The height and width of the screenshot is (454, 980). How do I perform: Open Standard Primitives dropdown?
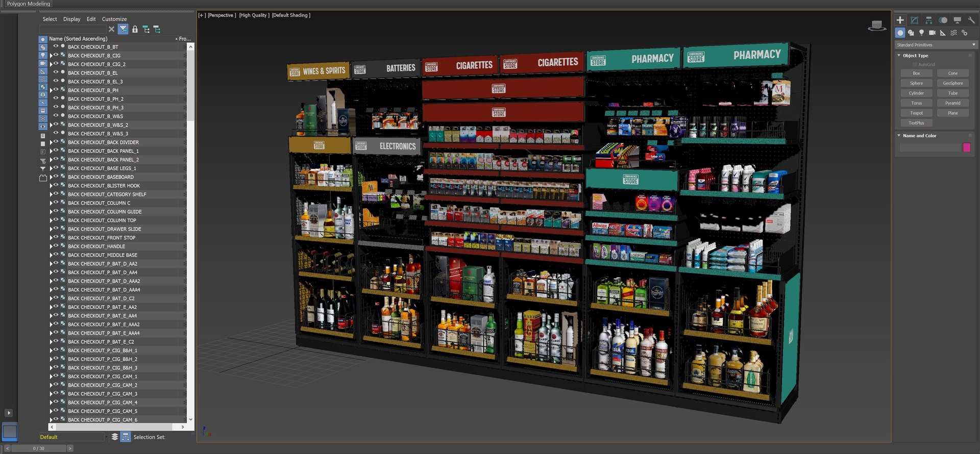(x=936, y=45)
